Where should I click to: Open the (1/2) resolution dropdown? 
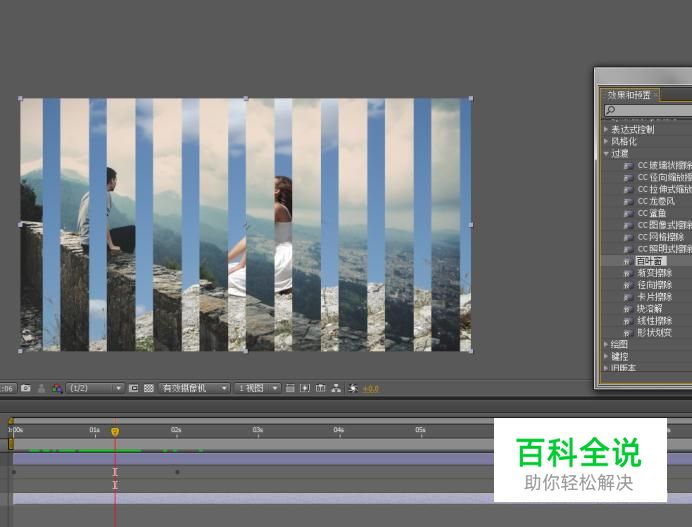point(94,388)
